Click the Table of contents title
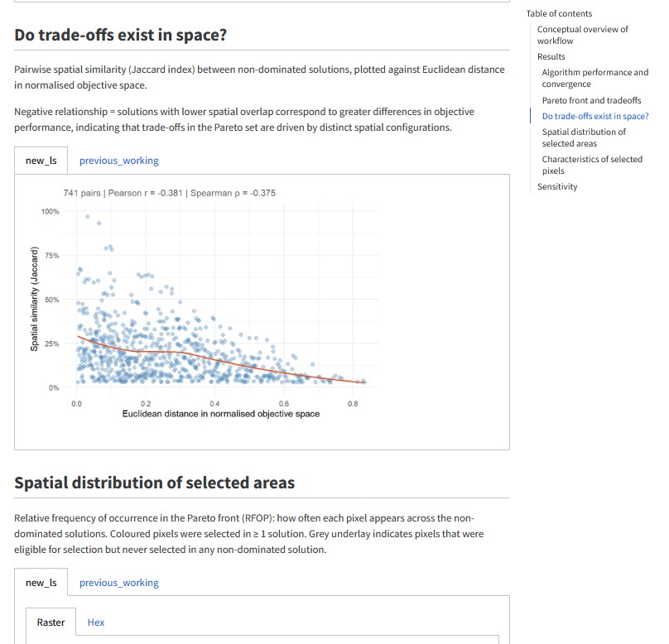The height and width of the screenshot is (644, 669). (x=559, y=13)
